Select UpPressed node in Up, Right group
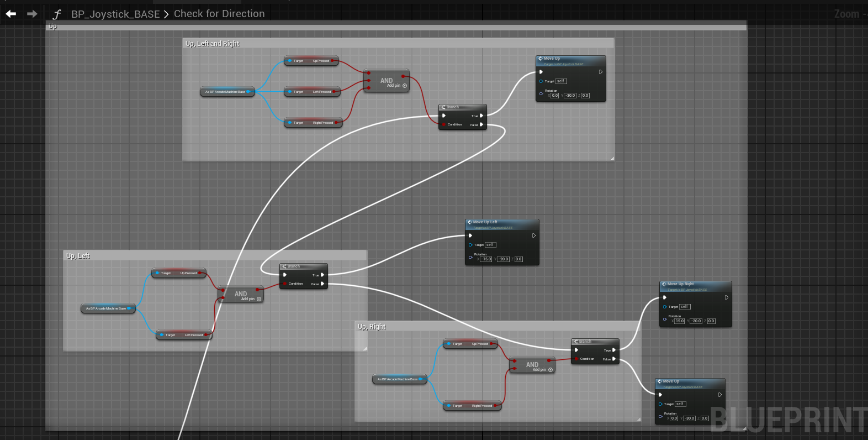 coord(470,344)
